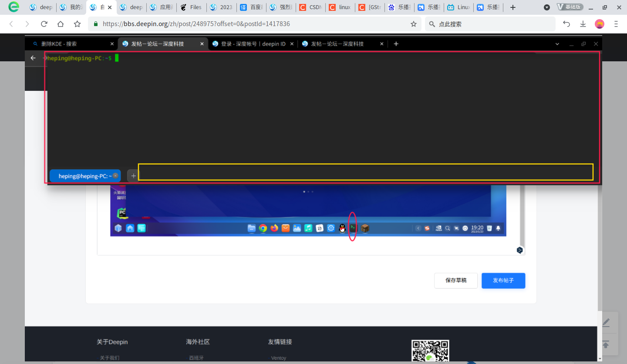This screenshot has height=364, width=627.
Task: Click the pencil floating button at right edge
Action: click(605, 322)
